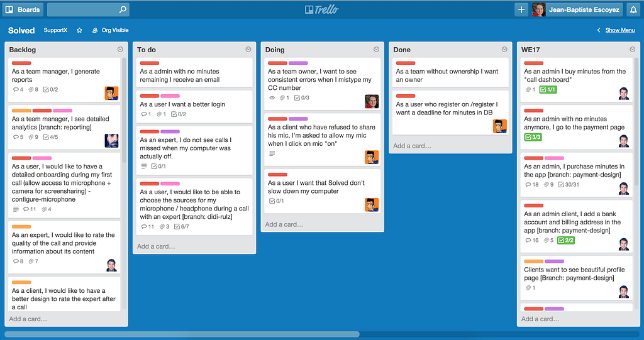Open the SupportX organization link
The width and height of the screenshot is (644, 340).
coord(55,30)
